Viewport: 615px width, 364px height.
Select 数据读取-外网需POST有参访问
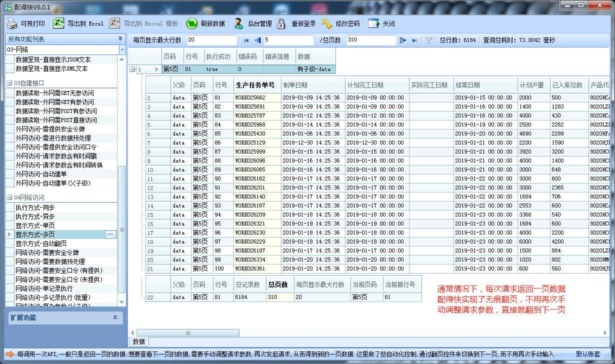pyautogui.click(x=56, y=111)
